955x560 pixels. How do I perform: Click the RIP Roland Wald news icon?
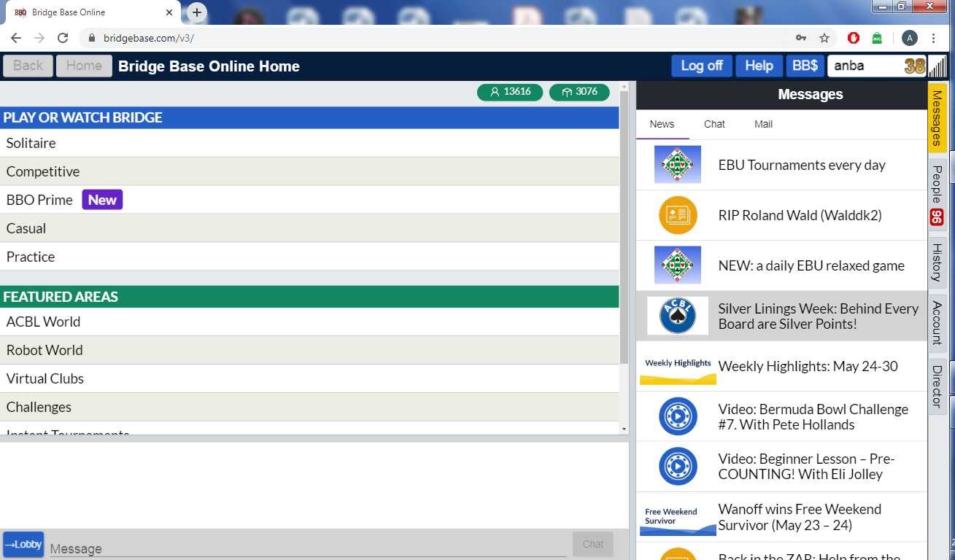click(x=677, y=215)
